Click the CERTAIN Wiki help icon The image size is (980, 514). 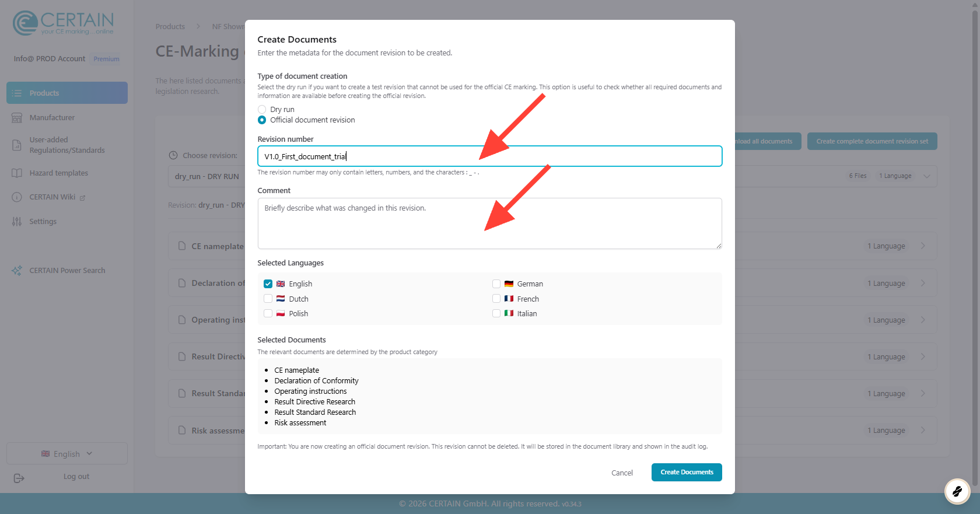(17, 197)
